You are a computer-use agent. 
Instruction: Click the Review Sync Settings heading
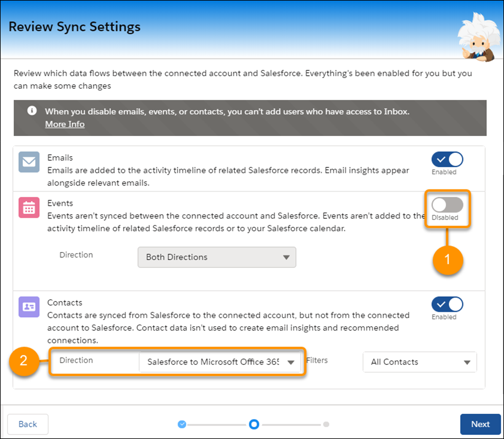coord(75,27)
